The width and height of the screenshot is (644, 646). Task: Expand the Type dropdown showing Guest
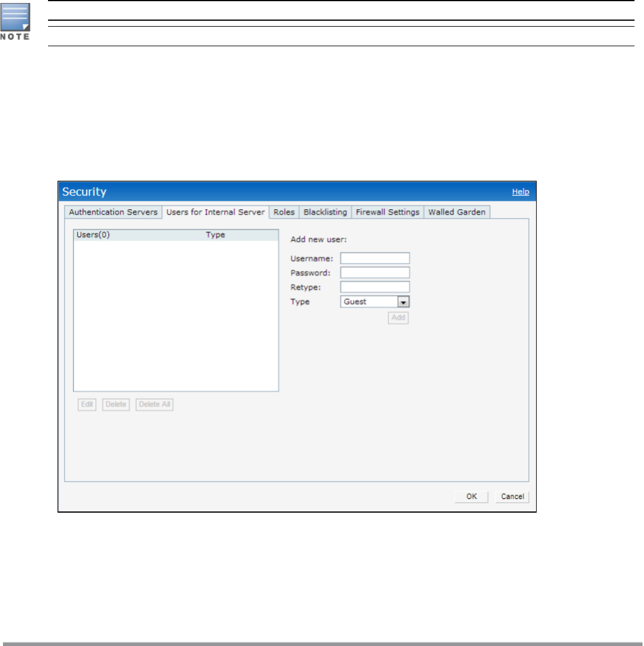click(x=375, y=302)
